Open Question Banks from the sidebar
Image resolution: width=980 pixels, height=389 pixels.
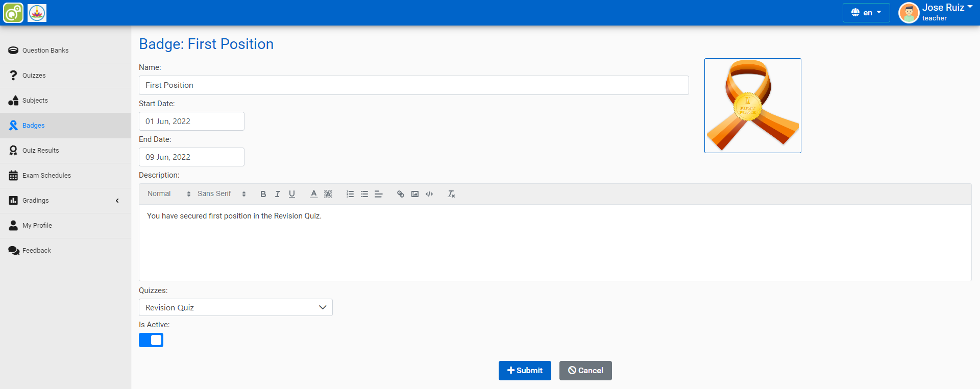click(x=45, y=51)
